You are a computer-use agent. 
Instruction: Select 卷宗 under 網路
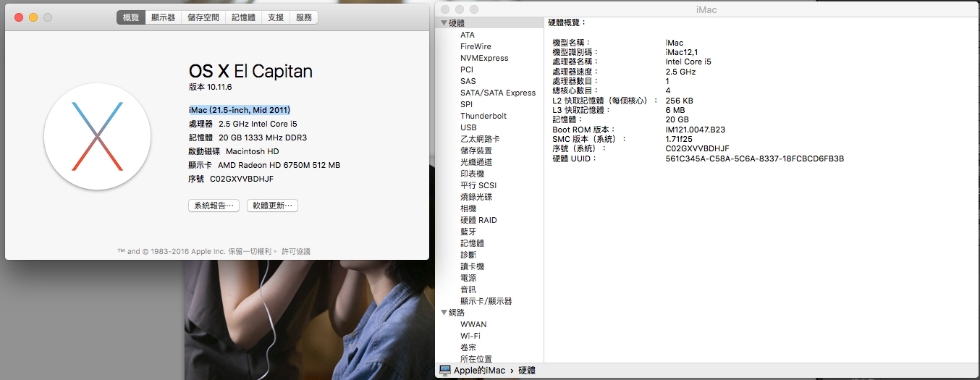[468, 347]
